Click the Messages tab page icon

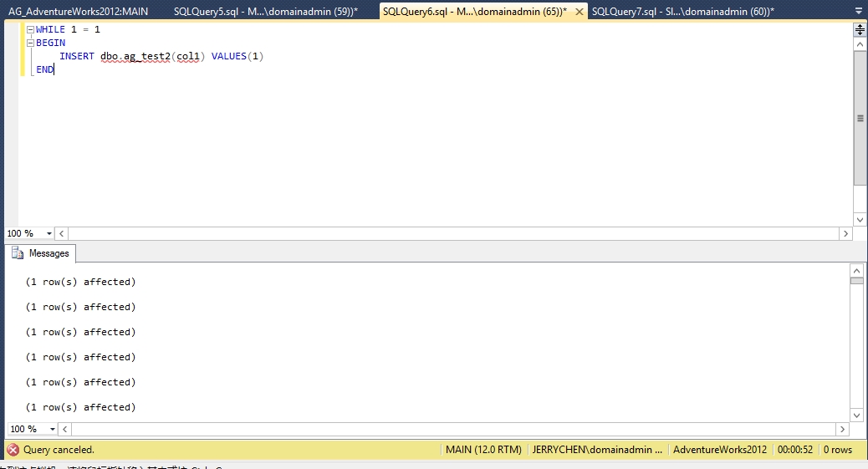(18, 253)
